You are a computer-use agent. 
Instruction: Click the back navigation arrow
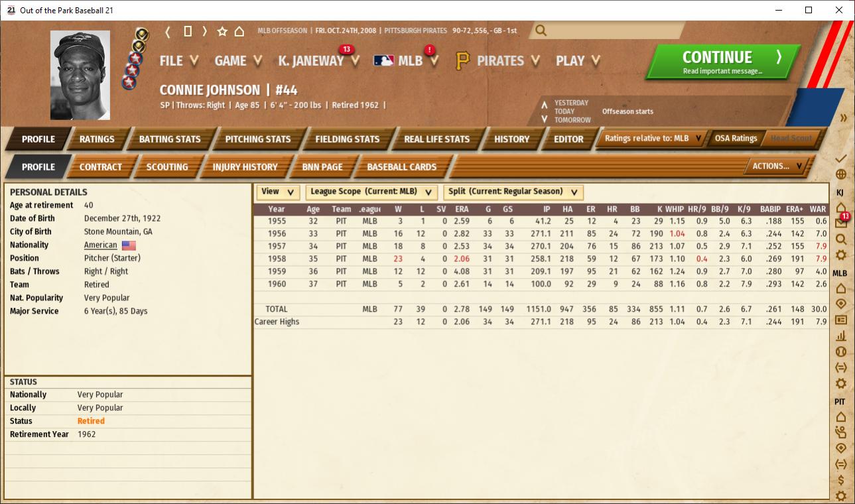pyautogui.click(x=168, y=31)
